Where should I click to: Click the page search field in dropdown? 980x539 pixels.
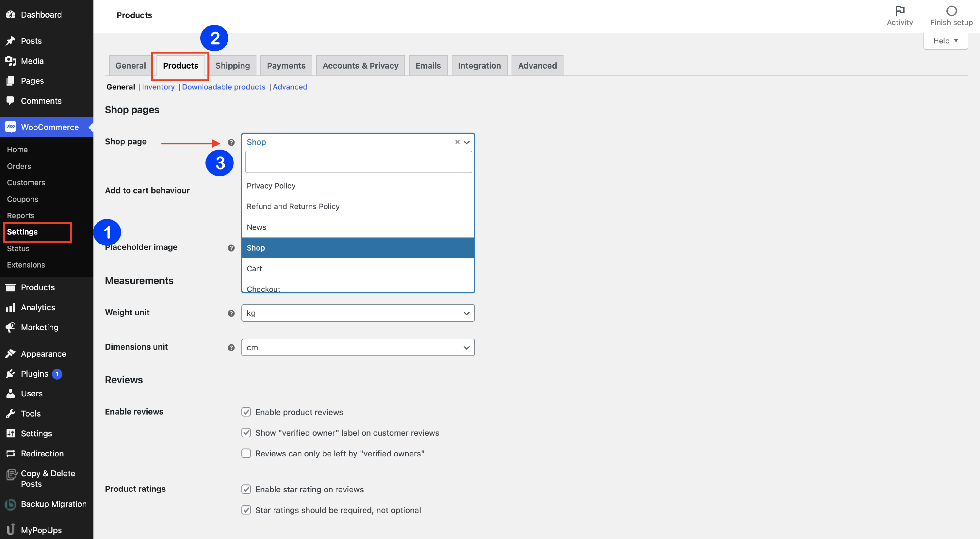[358, 162]
